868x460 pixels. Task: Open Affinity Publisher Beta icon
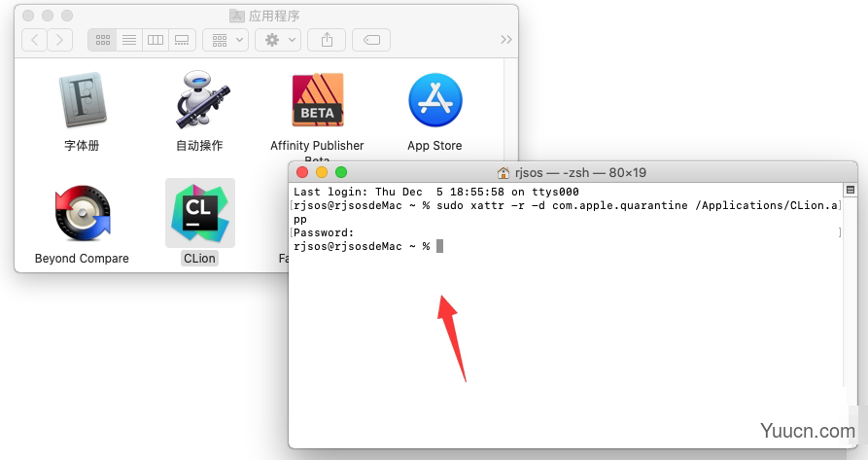tap(317, 100)
